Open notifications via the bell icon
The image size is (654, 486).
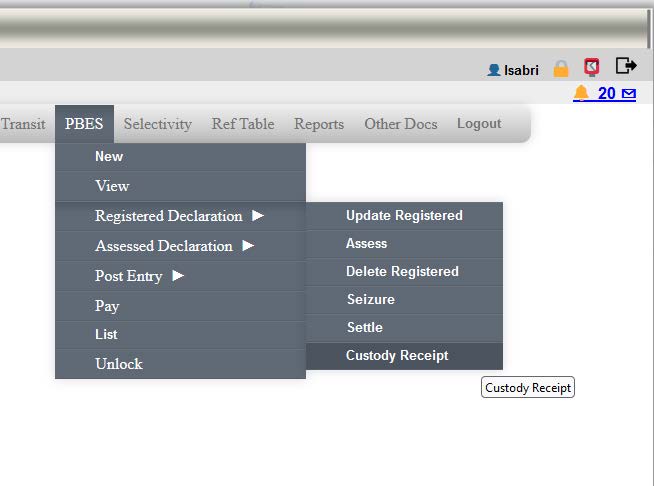coord(581,93)
